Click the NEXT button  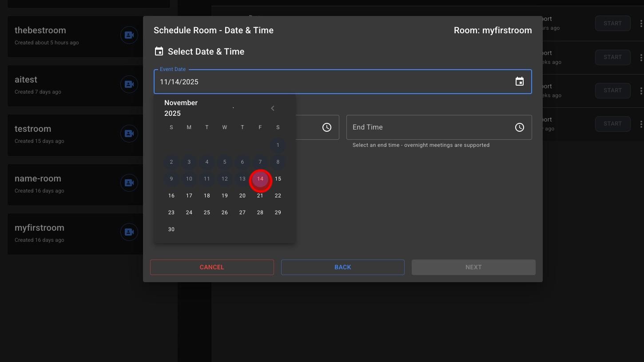click(473, 267)
